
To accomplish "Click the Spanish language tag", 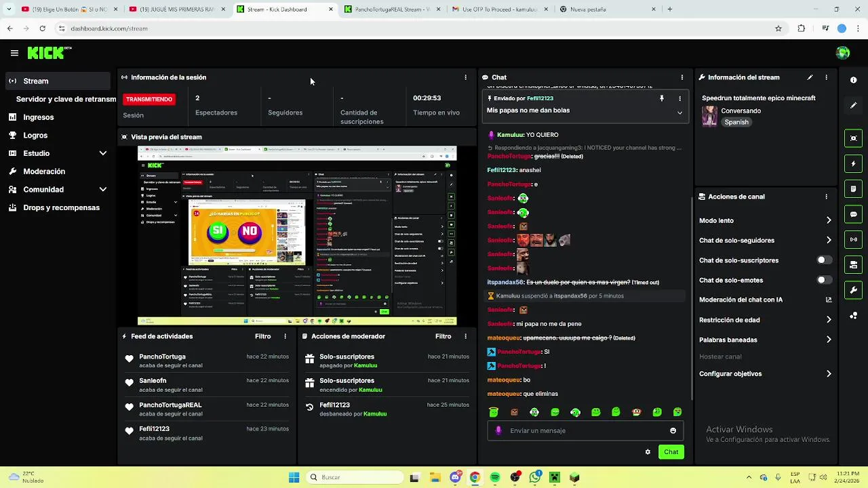I will pos(736,122).
